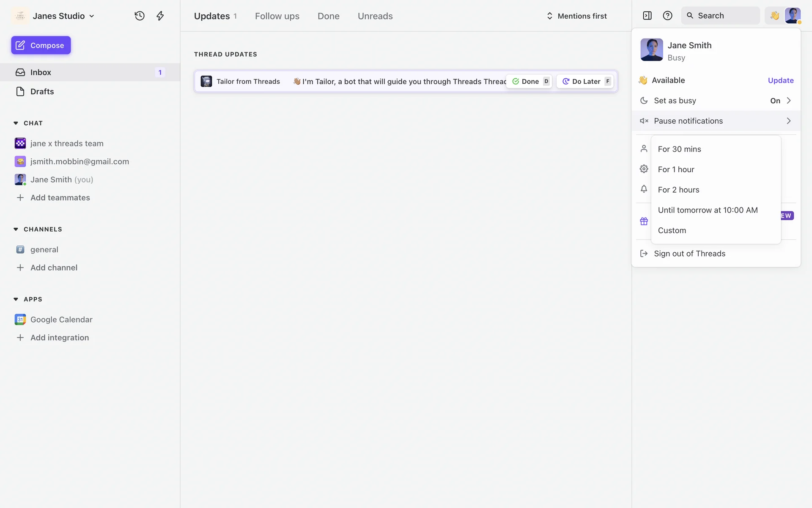Select For 1 hour pause option
Screen dimensions: 812x508
pyautogui.click(x=676, y=169)
